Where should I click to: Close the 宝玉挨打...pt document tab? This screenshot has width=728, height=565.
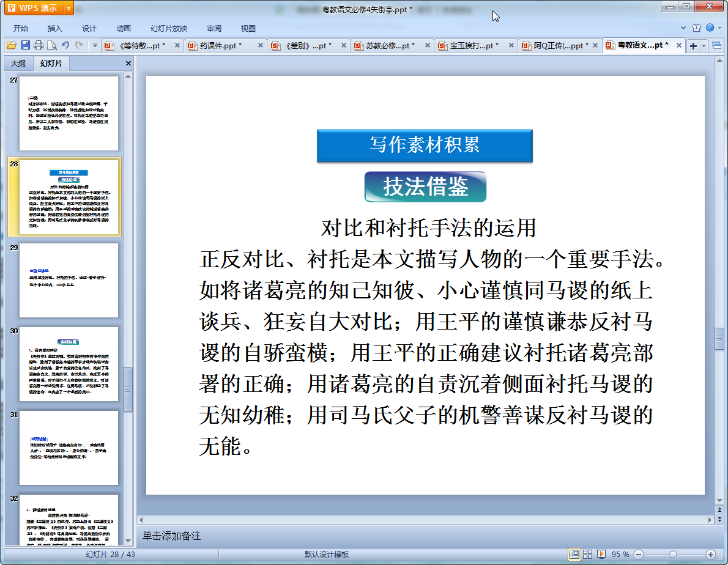click(511, 45)
